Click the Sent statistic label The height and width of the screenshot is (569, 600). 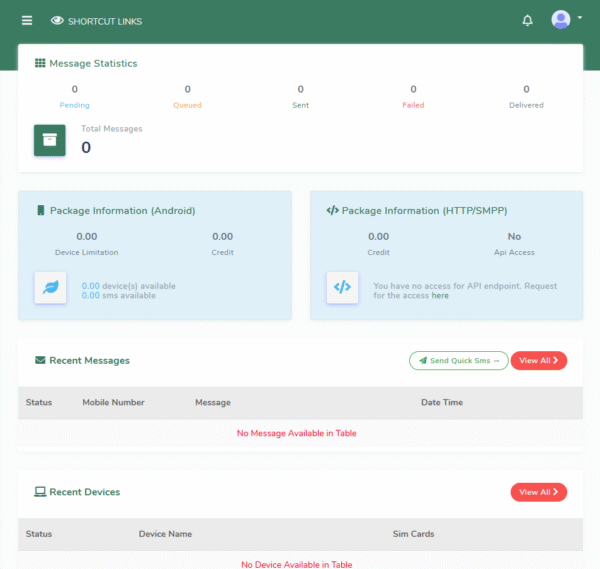coord(300,105)
